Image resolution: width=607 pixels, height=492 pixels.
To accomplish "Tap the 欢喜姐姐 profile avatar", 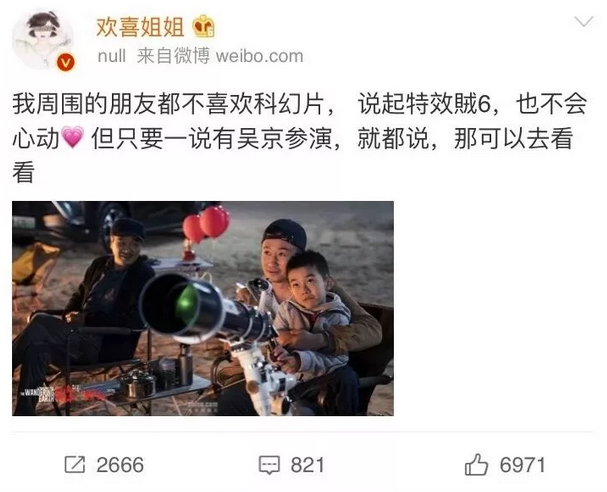I will [43, 40].
